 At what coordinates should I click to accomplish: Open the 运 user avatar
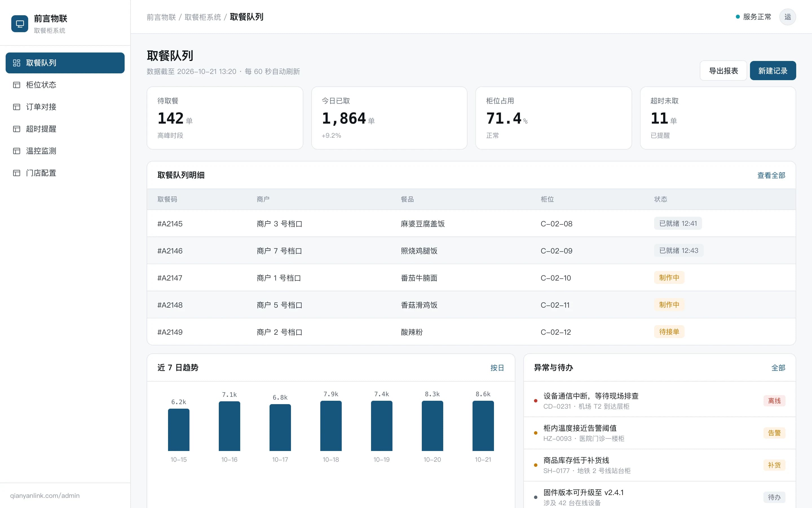[787, 17]
